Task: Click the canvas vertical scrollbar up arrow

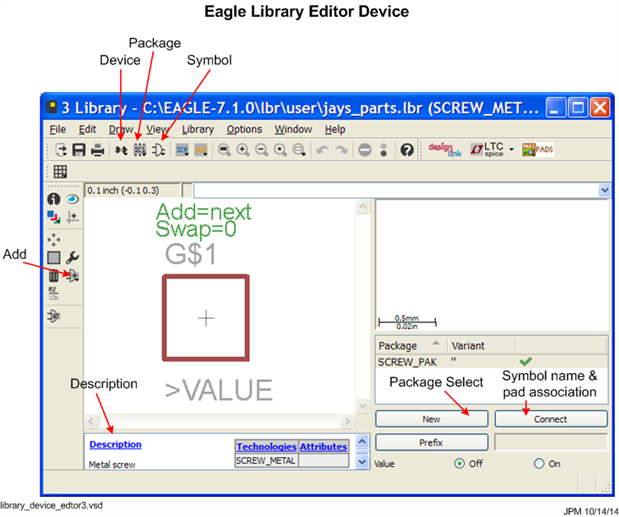Action: coord(363,206)
